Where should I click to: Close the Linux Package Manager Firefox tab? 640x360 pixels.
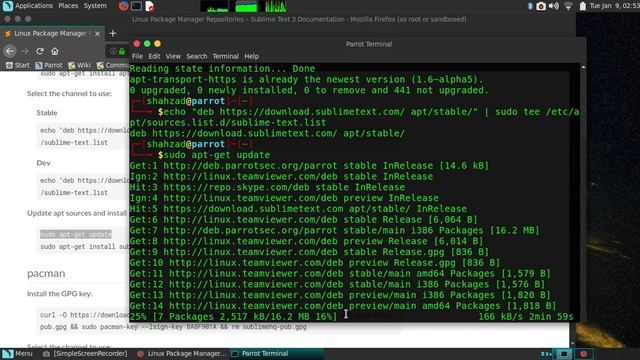tap(97, 34)
